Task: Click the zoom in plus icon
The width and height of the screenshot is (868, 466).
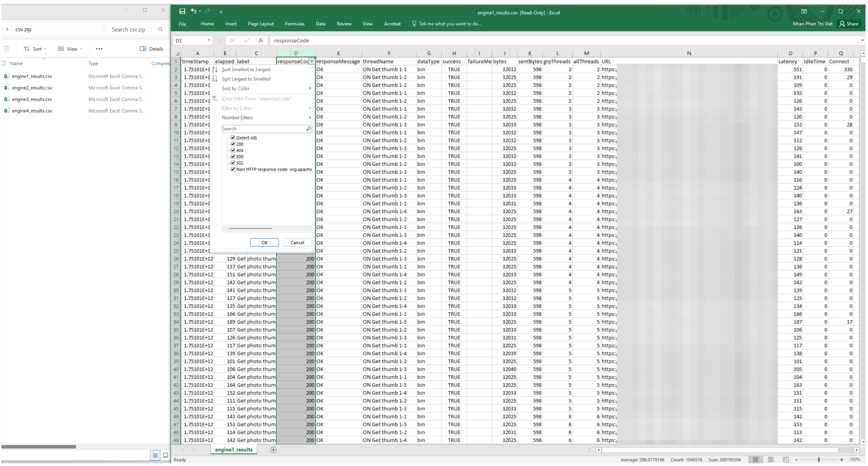Action: (x=842, y=460)
